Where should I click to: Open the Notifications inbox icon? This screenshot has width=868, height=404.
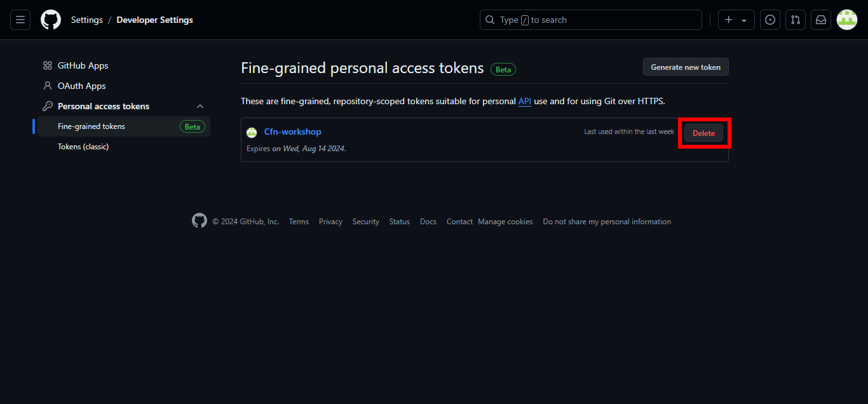(821, 20)
